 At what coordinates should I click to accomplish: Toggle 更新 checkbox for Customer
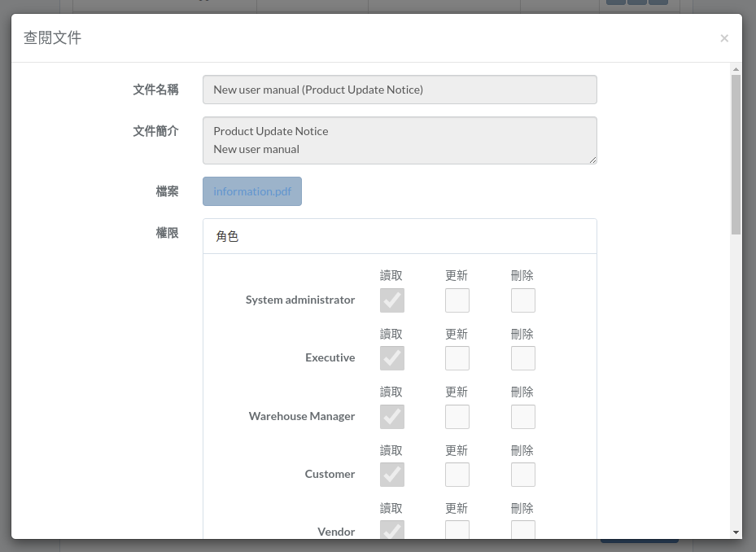click(457, 475)
